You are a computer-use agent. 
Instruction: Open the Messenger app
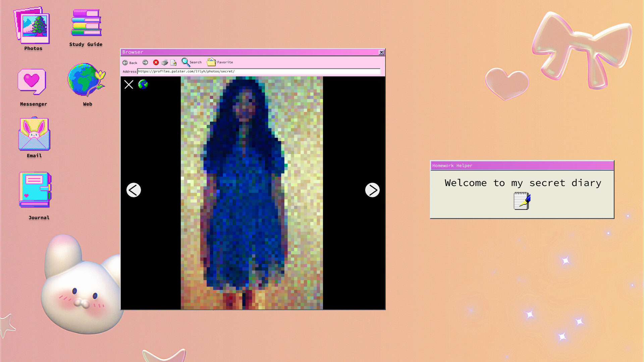tap(33, 82)
